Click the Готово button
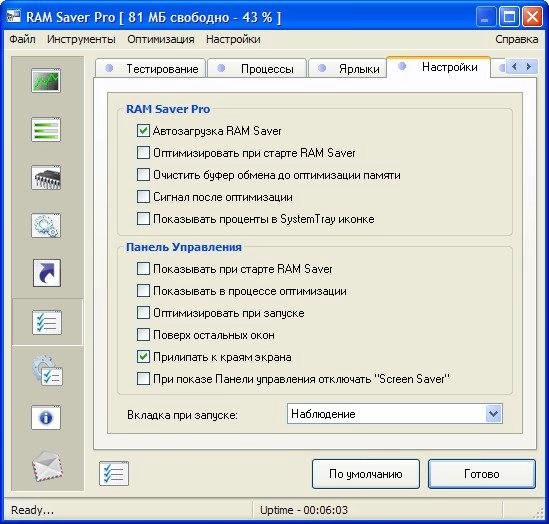Viewport: 549px width, 524px height. 482,474
